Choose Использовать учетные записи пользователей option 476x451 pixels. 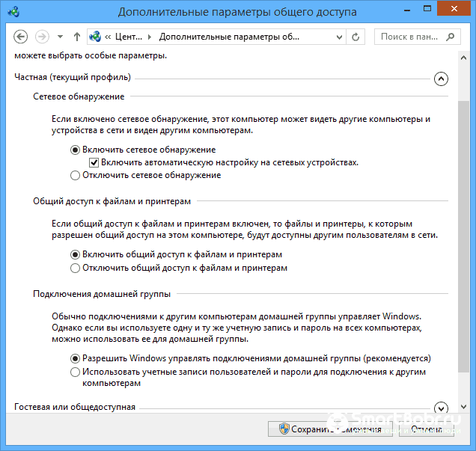pos(75,372)
